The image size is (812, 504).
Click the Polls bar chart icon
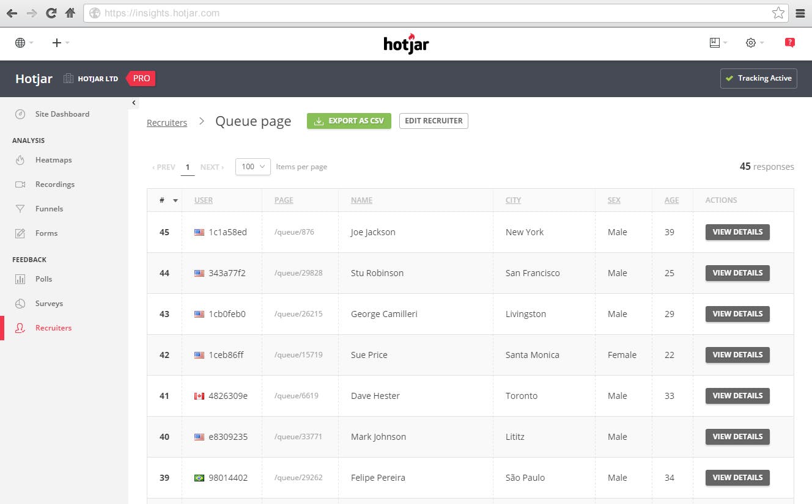point(20,279)
